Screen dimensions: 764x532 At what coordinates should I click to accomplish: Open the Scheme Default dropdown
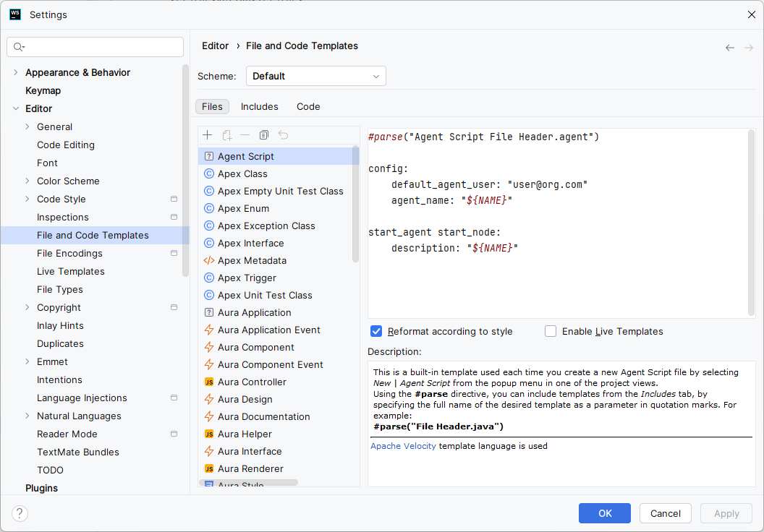315,77
